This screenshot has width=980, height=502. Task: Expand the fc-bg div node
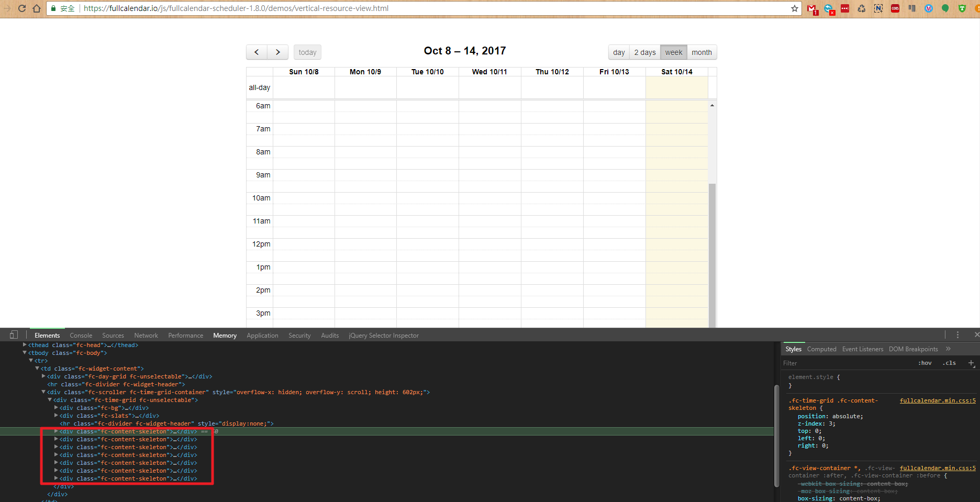coord(56,408)
